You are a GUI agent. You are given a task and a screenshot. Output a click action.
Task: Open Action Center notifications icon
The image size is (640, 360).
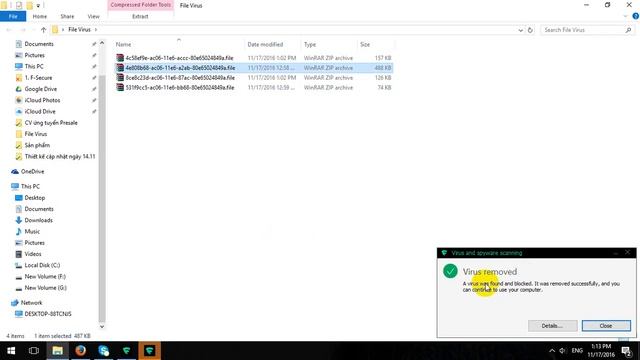tap(627, 351)
